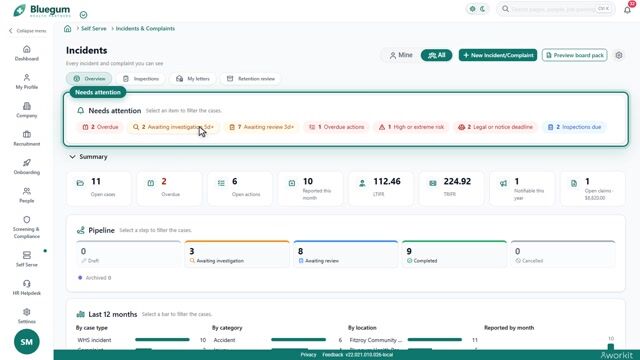This screenshot has height=360, width=640.
Task: Filter by Legal or notice deadline chip
Action: (496, 127)
